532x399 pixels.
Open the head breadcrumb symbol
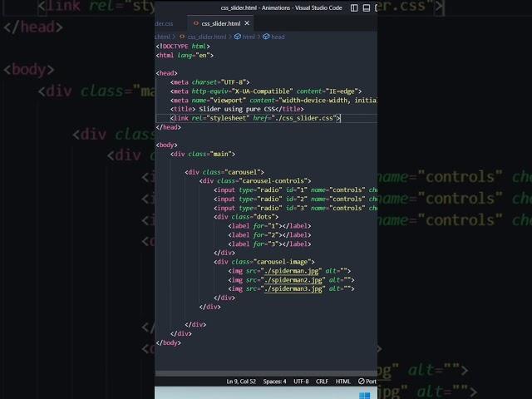(x=278, y=37)
